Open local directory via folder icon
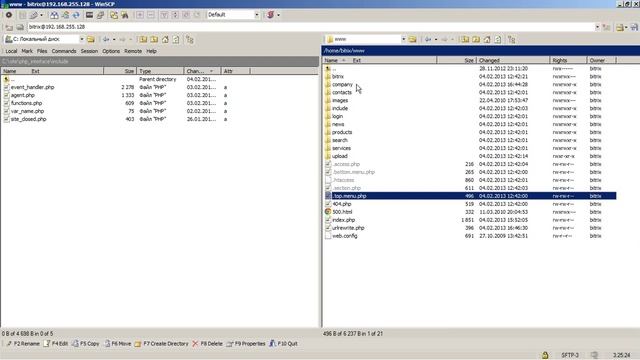Screen dimensions: 640x360 point(91,39)
